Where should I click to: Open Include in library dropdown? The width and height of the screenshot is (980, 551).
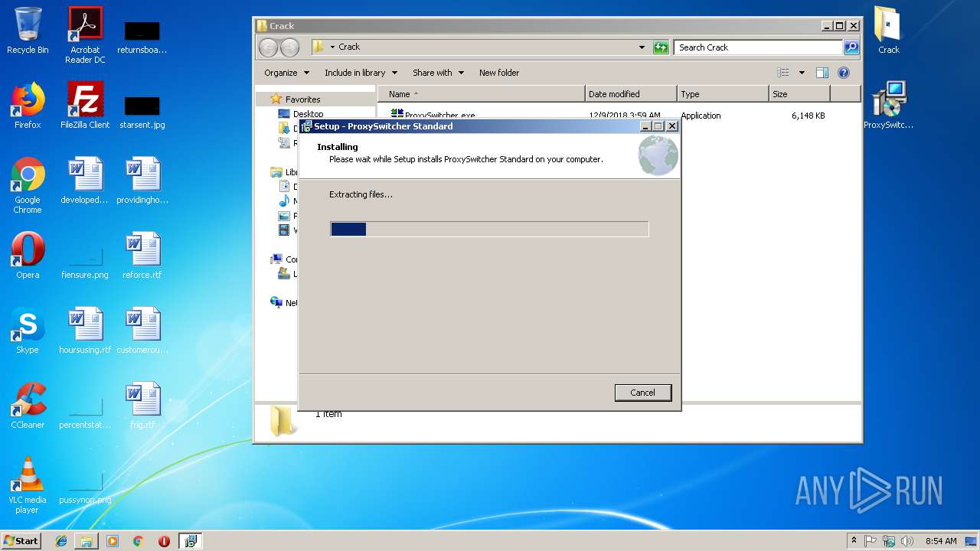pyautogui.click(x=361, y=73)
